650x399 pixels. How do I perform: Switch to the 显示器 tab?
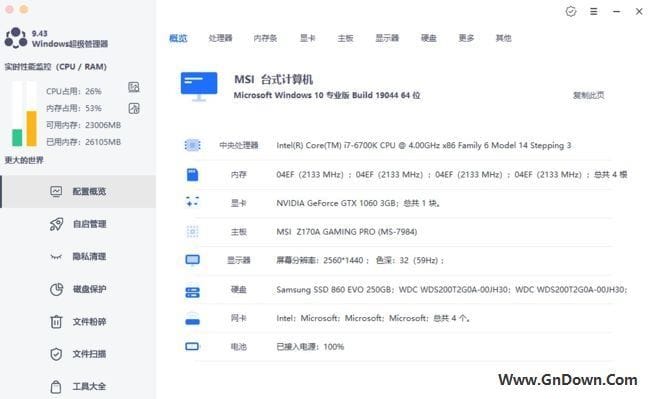(387, 38)
